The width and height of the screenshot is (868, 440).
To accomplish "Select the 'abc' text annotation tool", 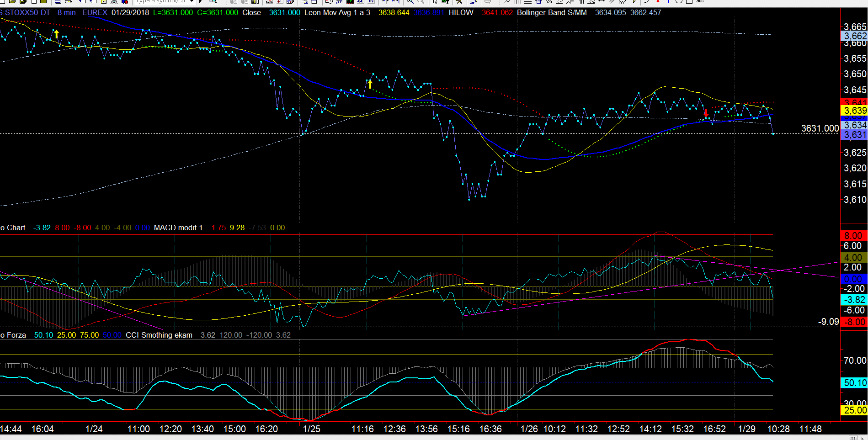I will pyautogui.click(x=700, y=1).
